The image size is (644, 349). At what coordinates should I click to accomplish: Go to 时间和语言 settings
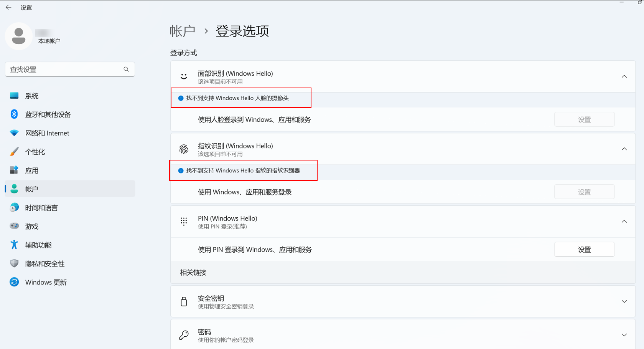(x=41, y=208)
